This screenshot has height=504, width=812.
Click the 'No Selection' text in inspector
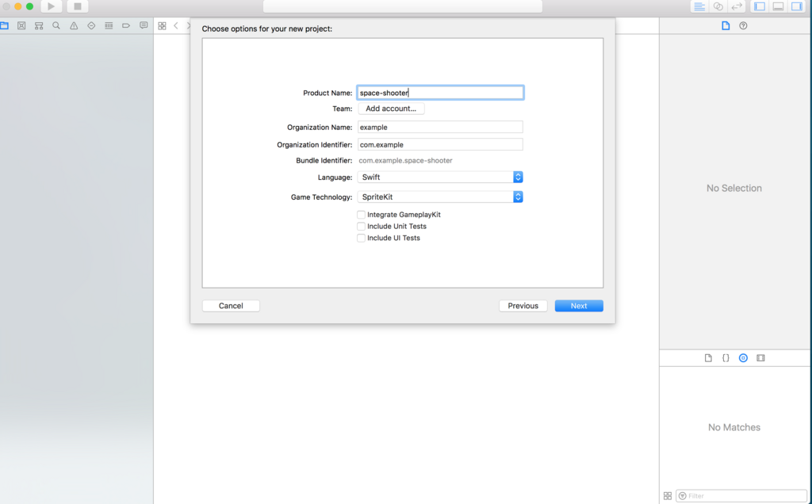point(733,189)
